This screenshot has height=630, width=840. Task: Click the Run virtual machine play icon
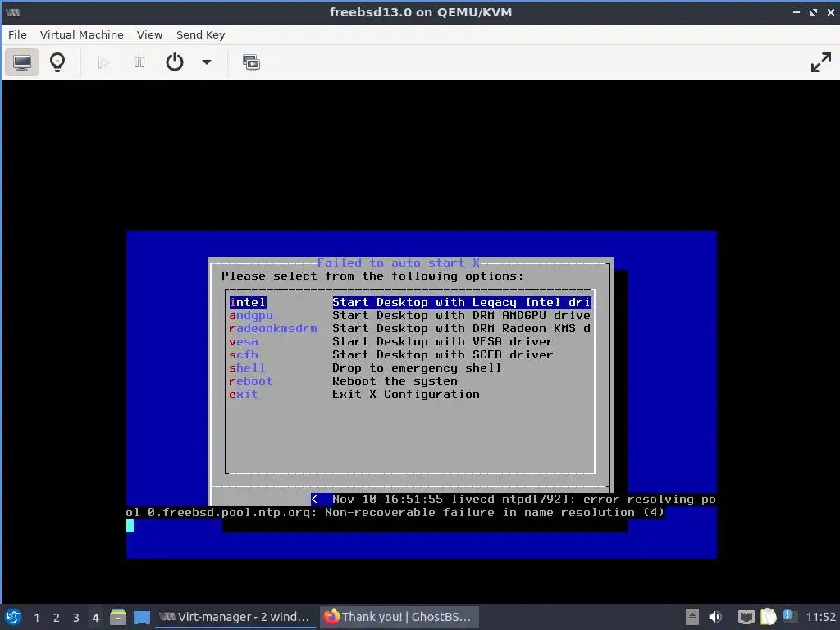pyautogui.click(x=103, y=62)
